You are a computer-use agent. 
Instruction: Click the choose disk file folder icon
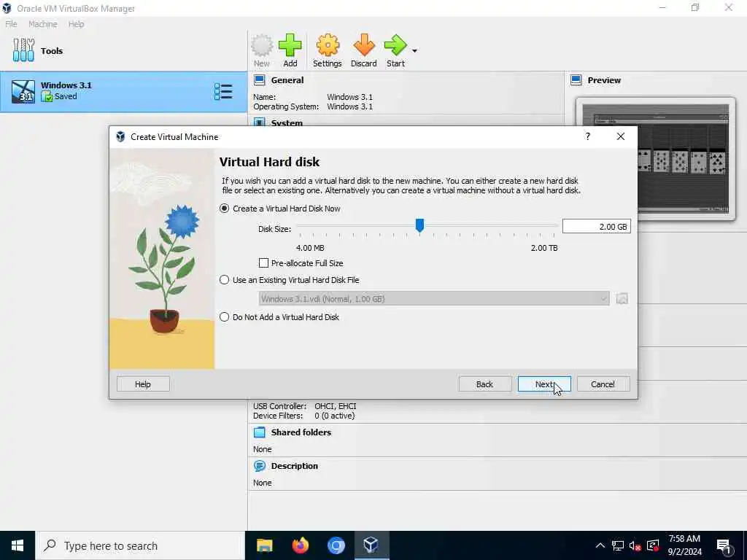(622, 298)
